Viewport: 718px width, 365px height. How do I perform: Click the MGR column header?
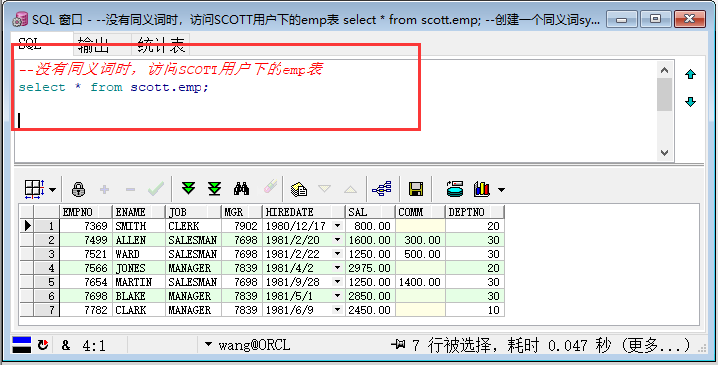pos(242,212)
